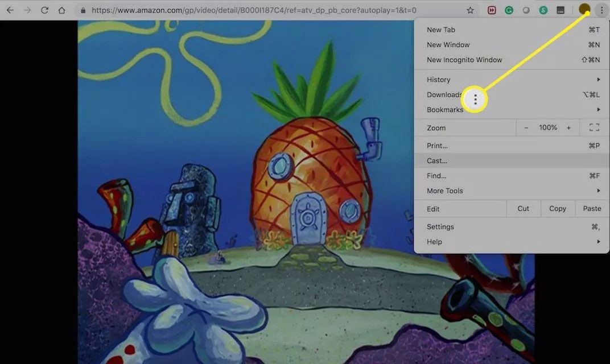Open a New Incognito Window
Viewport: 610px width, 364px height.
point(464,59)
